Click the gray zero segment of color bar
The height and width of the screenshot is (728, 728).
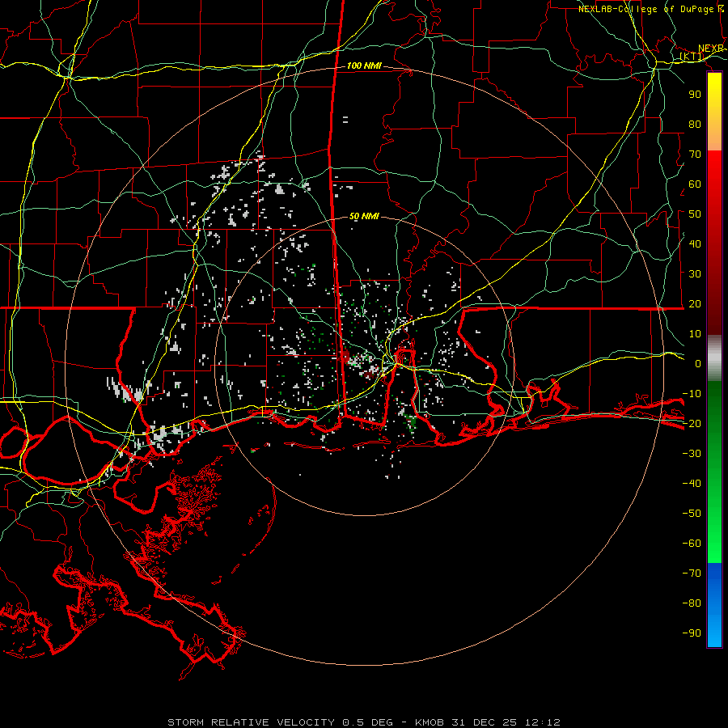click(714, 358)
